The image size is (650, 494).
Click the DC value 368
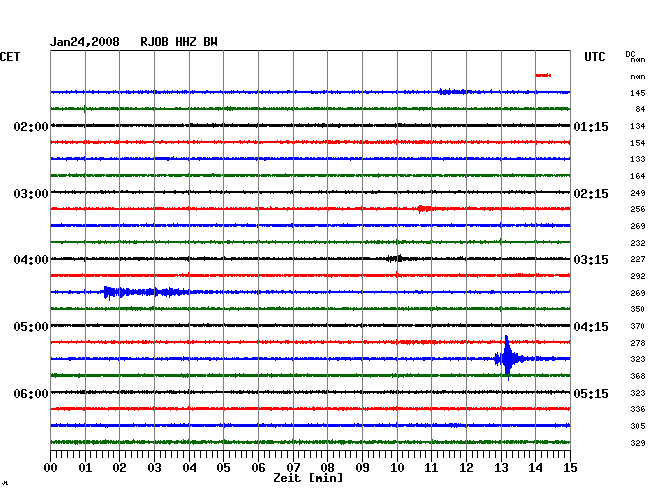click(638, 376)
